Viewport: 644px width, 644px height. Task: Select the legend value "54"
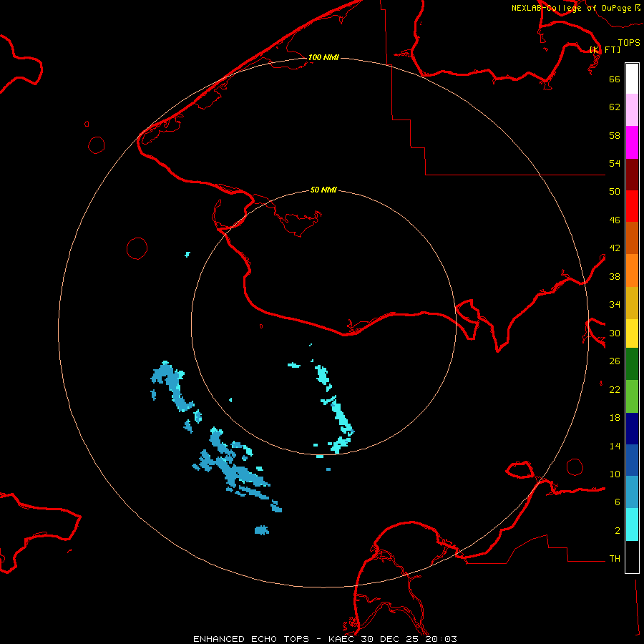pyautogui.click(x=615, y=163)
